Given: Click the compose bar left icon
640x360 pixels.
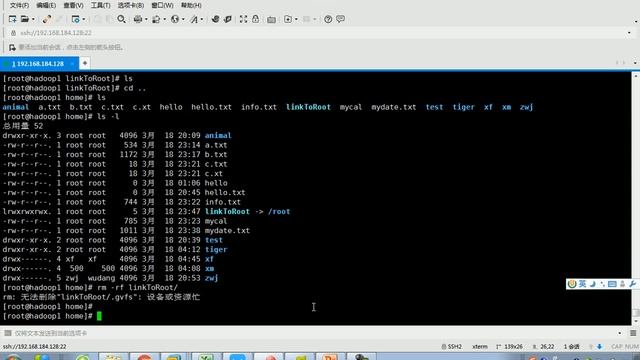Looking at the screenshot, I should 7,333.
